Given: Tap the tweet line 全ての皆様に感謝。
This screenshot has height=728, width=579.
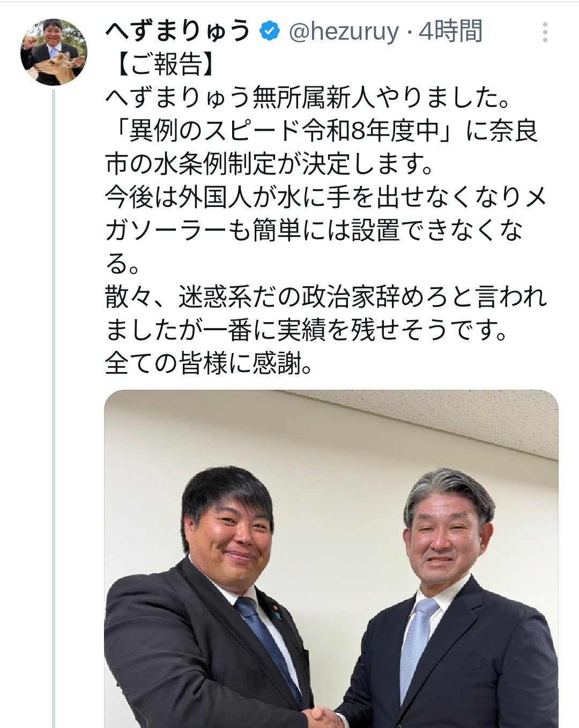Looking at the screenshot, I should click(209, 363).
